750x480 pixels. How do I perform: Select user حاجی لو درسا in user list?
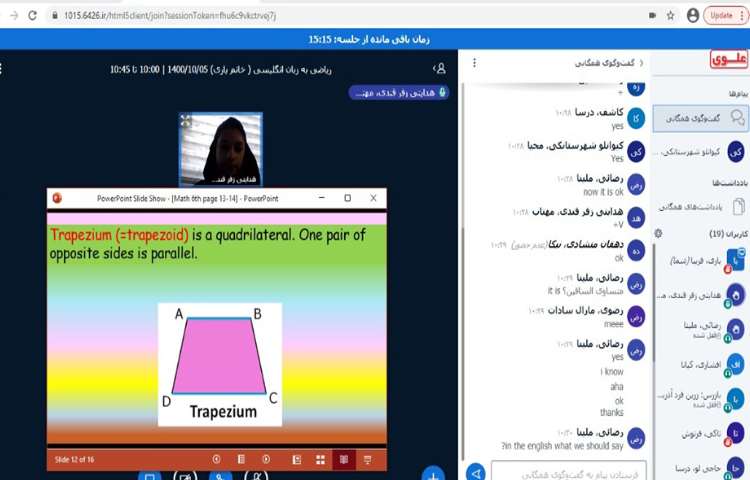[703, 468]
